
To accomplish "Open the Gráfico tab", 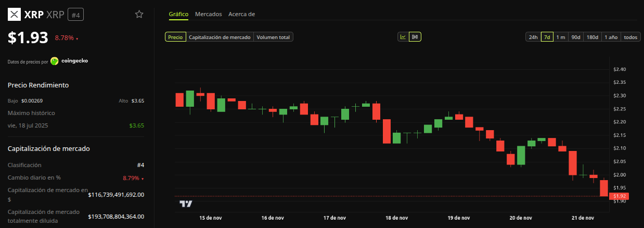I will [178, 14].
